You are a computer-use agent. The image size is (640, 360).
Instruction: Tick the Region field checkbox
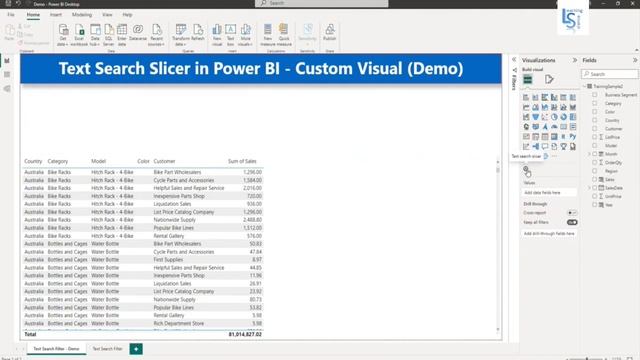595,171
